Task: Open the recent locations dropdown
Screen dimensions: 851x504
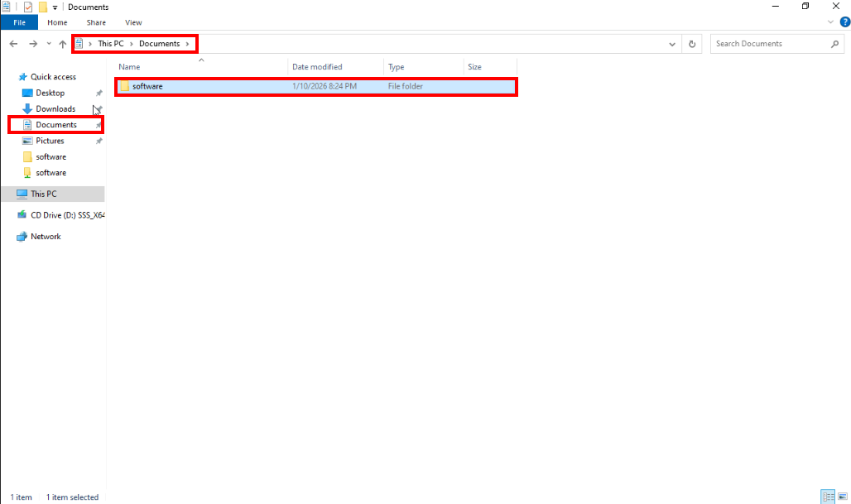Action: click(49, 44)
